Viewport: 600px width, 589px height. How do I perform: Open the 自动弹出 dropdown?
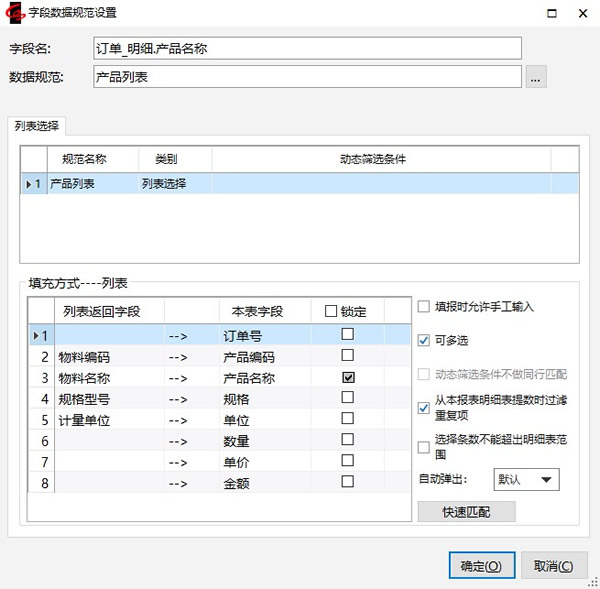point(526,480)
